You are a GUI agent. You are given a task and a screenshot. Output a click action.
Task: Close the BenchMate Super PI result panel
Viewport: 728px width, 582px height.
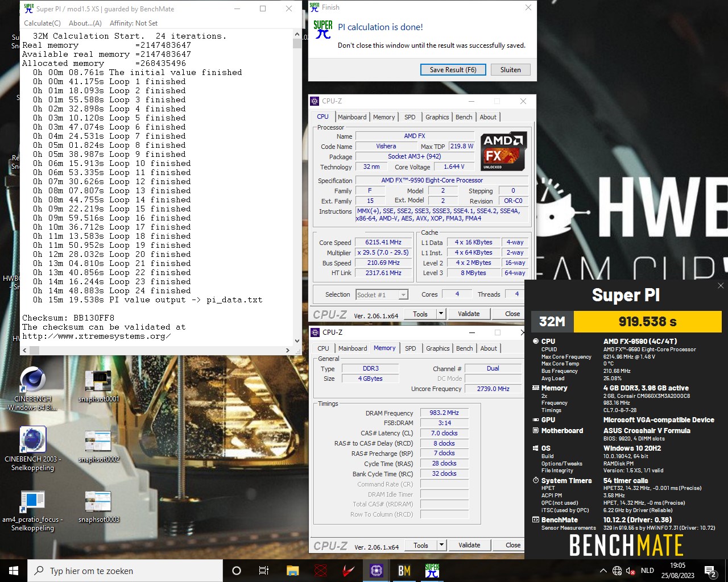click(721, 286)
